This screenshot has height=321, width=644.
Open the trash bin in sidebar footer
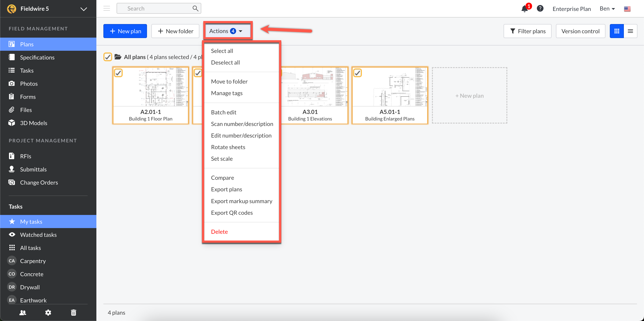click(x=74, y=312)
